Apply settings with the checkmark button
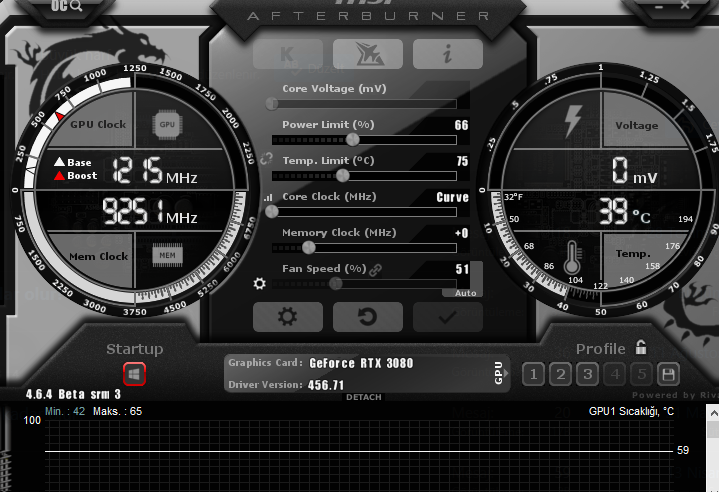This screenshot has height=492, width=719. pos(448,317)
